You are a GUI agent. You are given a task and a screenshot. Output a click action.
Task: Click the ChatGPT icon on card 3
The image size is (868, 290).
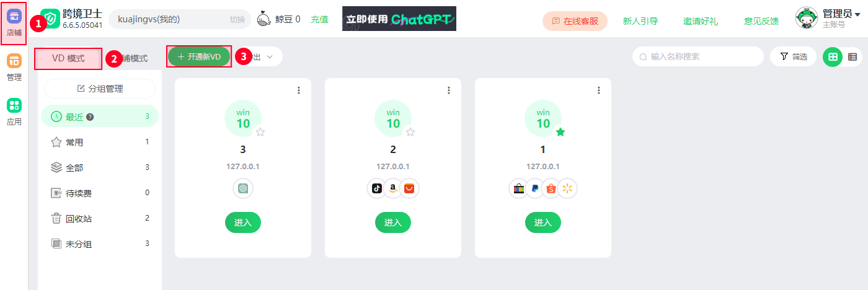pos(243,188)
